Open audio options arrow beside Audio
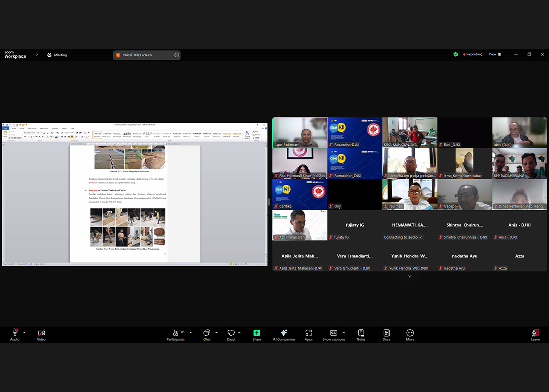 [24, 333]
